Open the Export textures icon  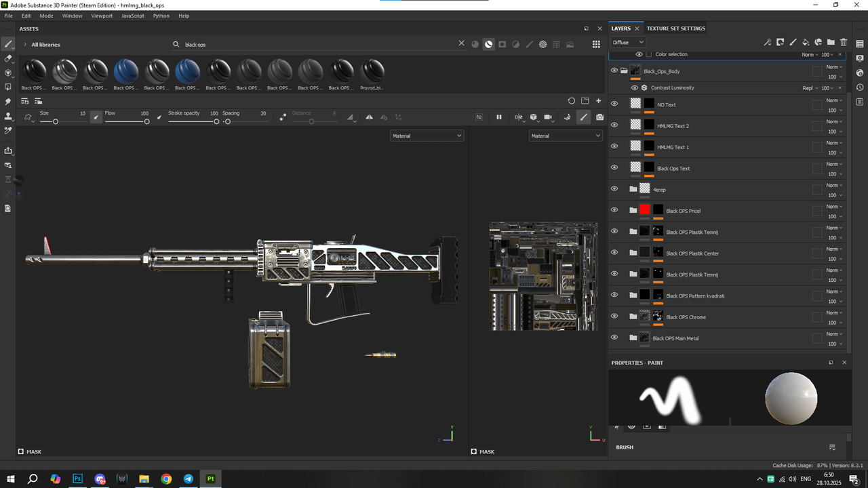click(x=8, y=150)
